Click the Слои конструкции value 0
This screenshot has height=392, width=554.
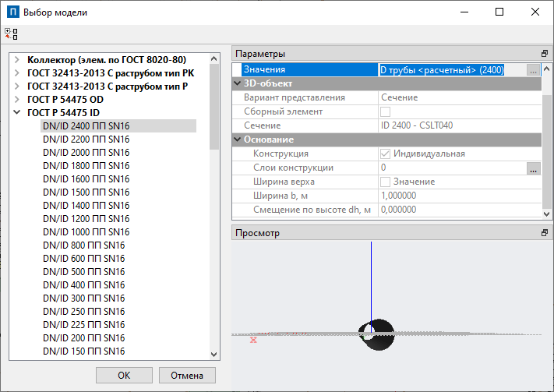pyautogui.click(x=452, y=168)
